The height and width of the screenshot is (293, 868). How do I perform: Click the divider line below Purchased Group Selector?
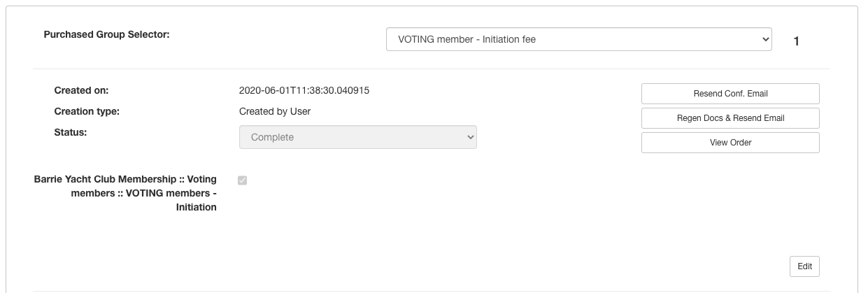coord(431,69)
